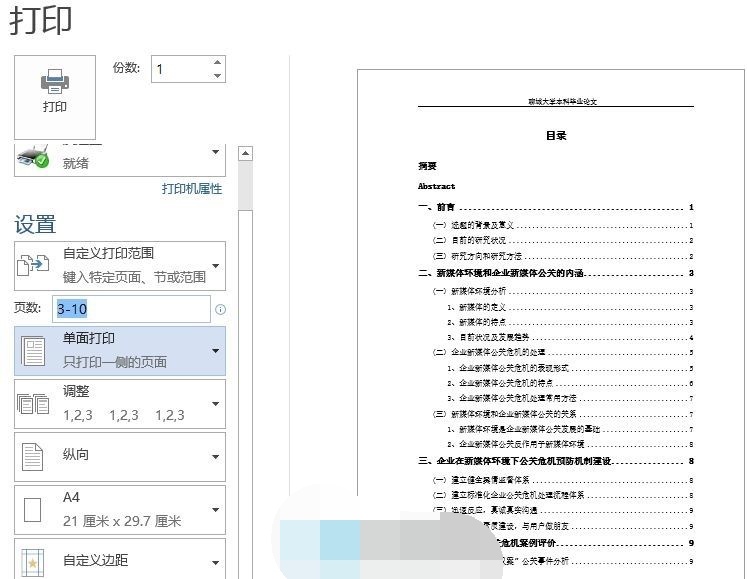Click the portrait orientation page icon
Viewport: 747px width, 579px height.
click(x=34, y=457)
